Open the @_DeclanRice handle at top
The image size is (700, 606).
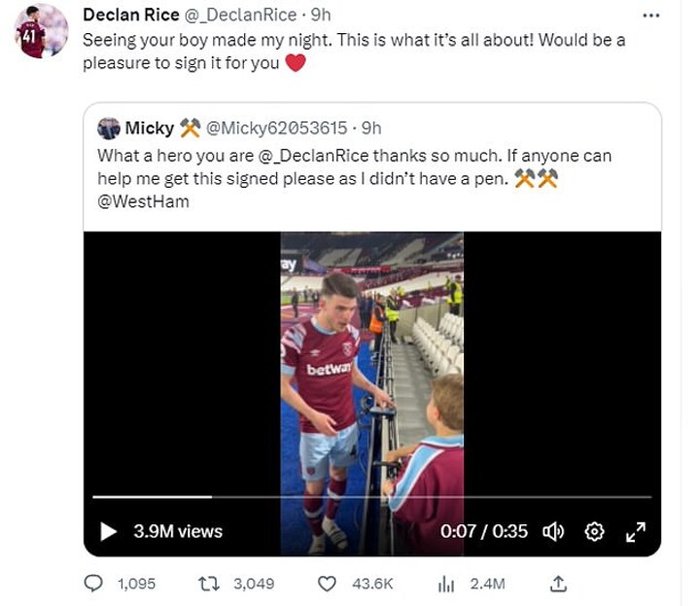[240, 16]
